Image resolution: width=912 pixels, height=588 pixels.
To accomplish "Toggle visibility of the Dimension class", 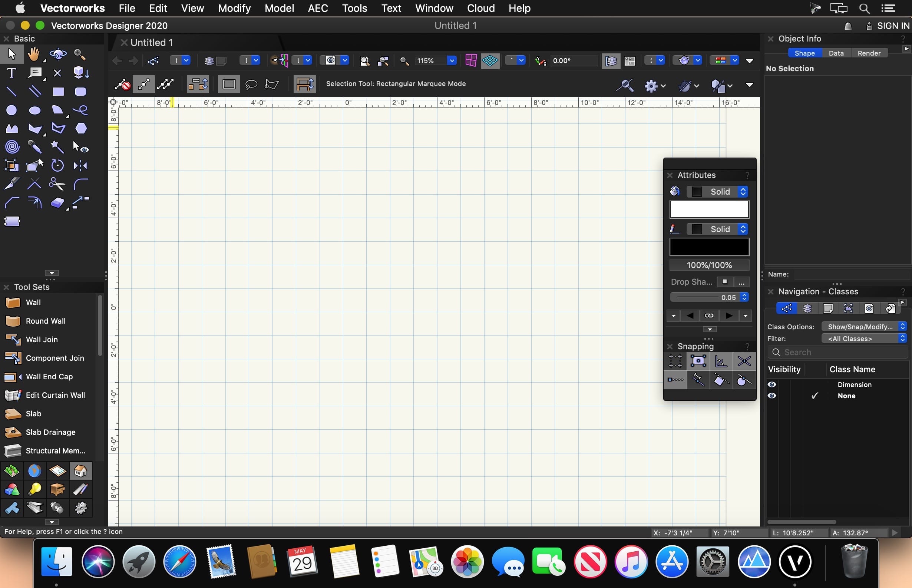I will click(x=771, y=384).
